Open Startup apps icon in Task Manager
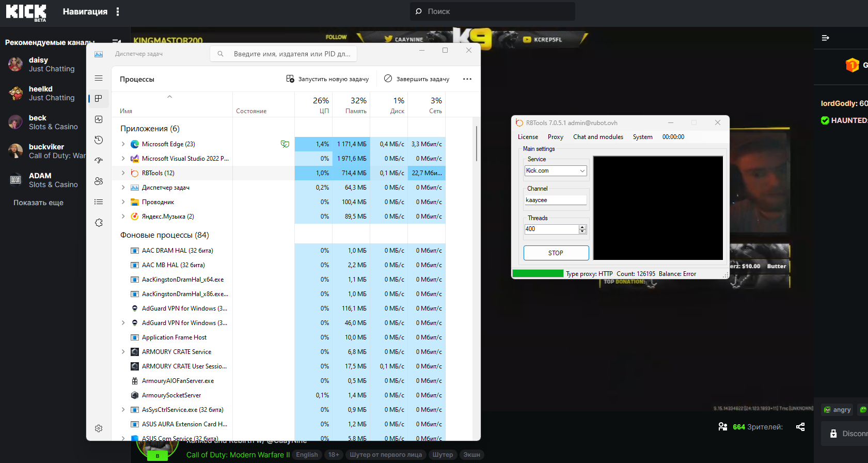868x463 pixels. 99,161
